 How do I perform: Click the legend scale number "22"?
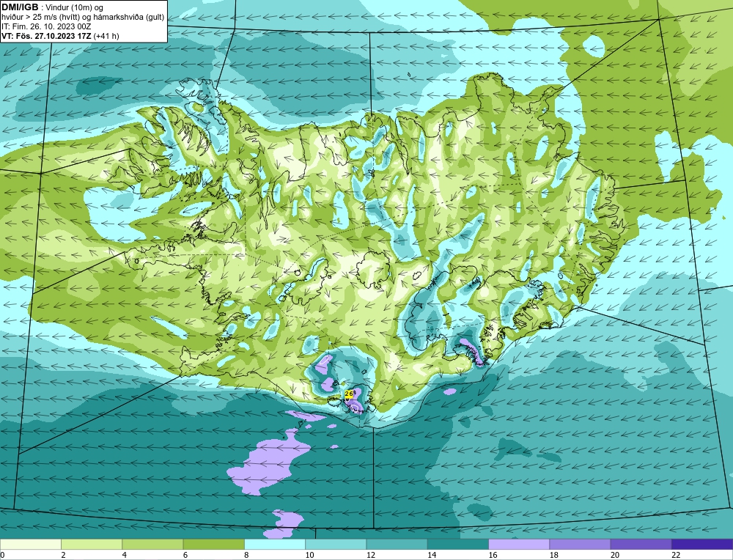(x=676, y=555)
